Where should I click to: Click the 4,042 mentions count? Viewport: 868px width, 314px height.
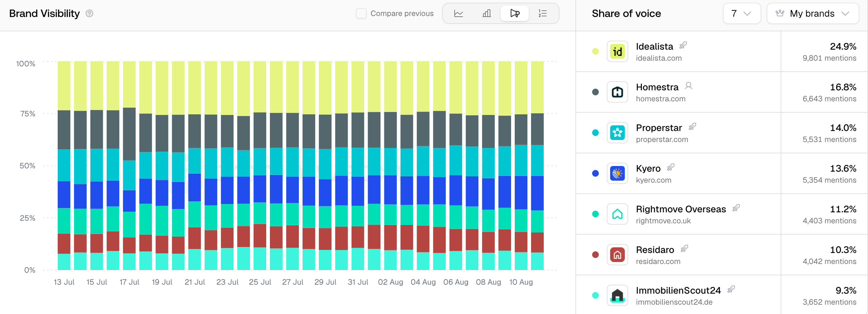click(829, 261)
